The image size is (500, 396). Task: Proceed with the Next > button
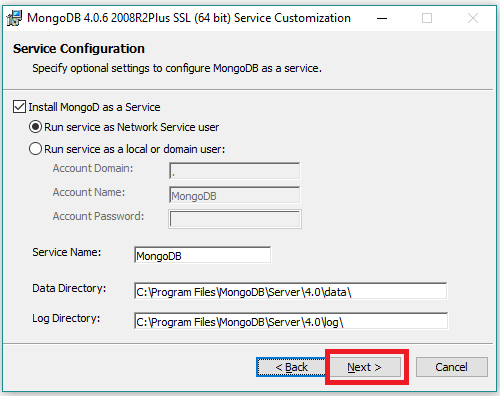[x=364, y=367]
